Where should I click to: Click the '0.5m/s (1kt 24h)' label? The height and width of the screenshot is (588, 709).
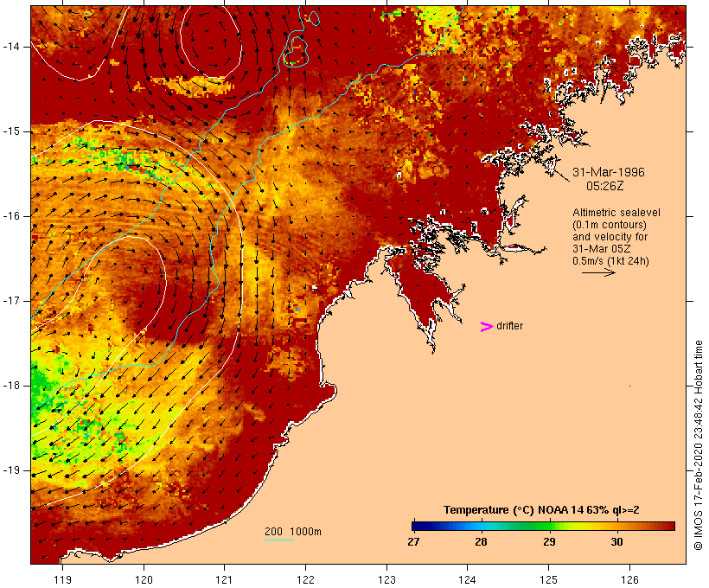[x=610, y=261]
